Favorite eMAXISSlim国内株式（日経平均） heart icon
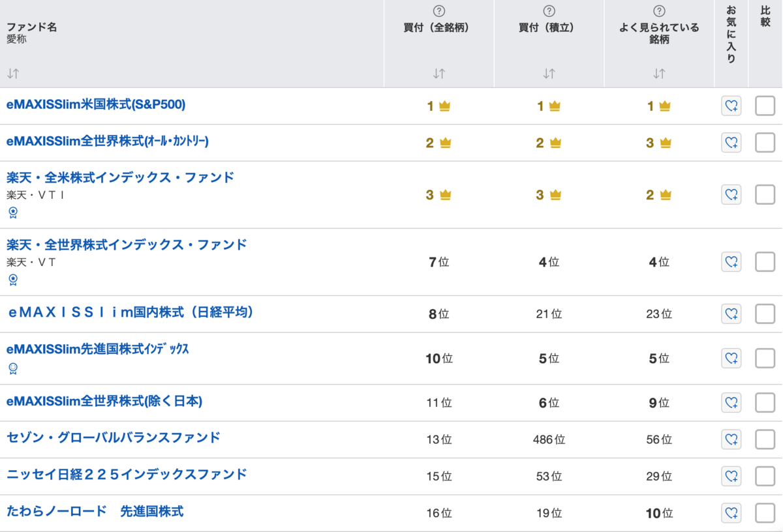 coord(731,314)
